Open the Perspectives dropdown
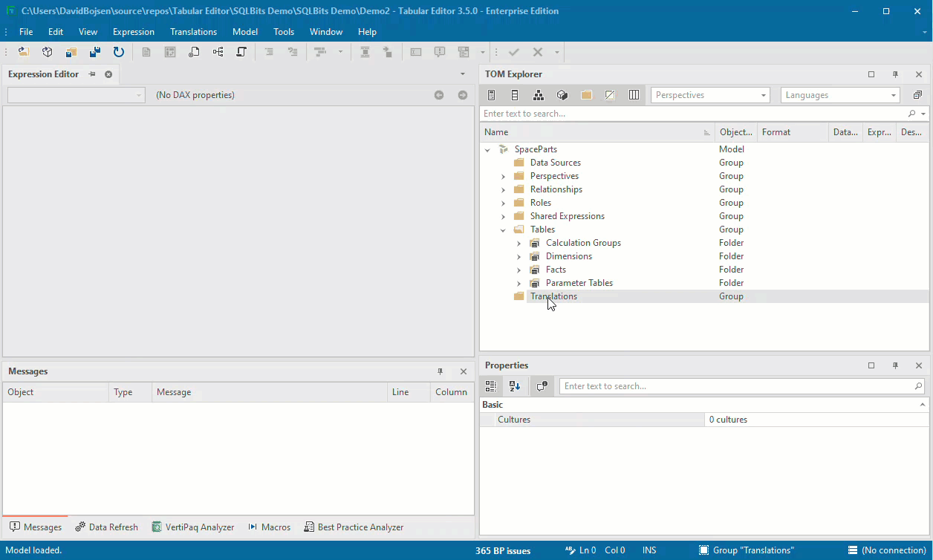The height and width of the screenshot is (560, 933). (763, 94)
